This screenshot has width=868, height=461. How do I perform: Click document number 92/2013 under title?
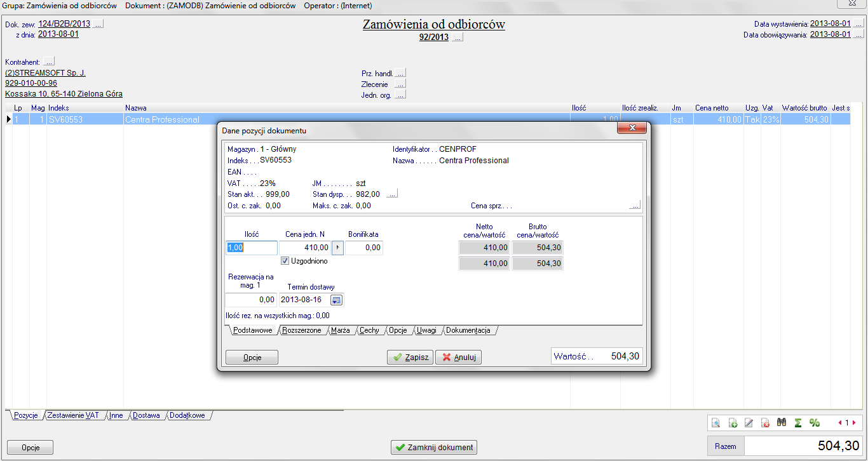[434, 37]
